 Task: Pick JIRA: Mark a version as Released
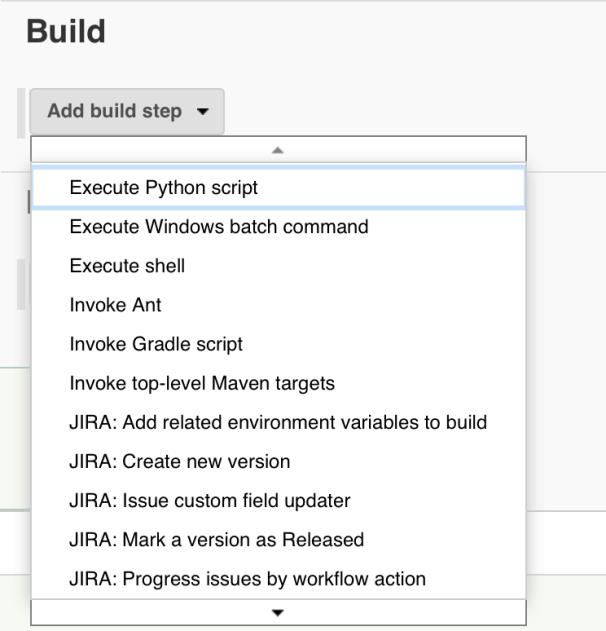click(278, 540)
